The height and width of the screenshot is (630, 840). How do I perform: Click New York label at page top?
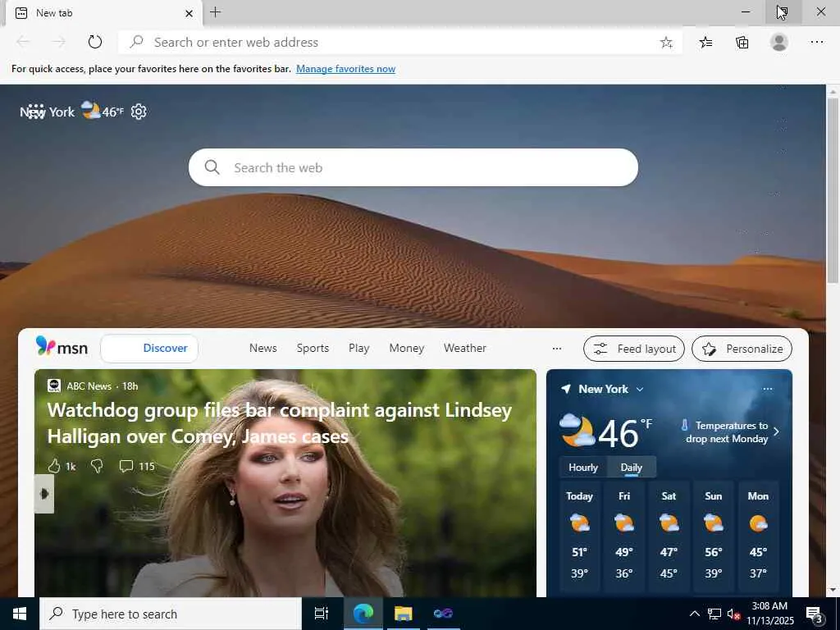tap(47, 112)
